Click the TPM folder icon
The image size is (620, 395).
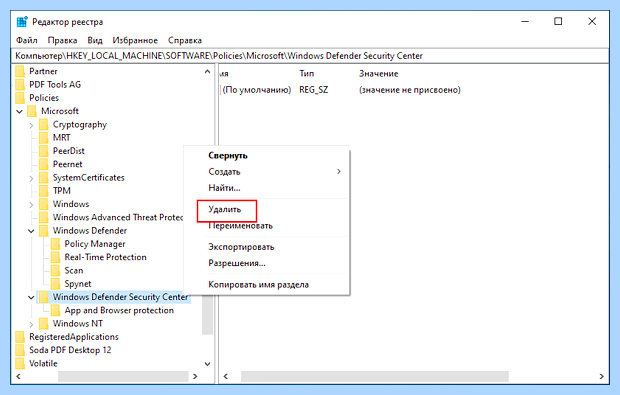pos(43,191)
